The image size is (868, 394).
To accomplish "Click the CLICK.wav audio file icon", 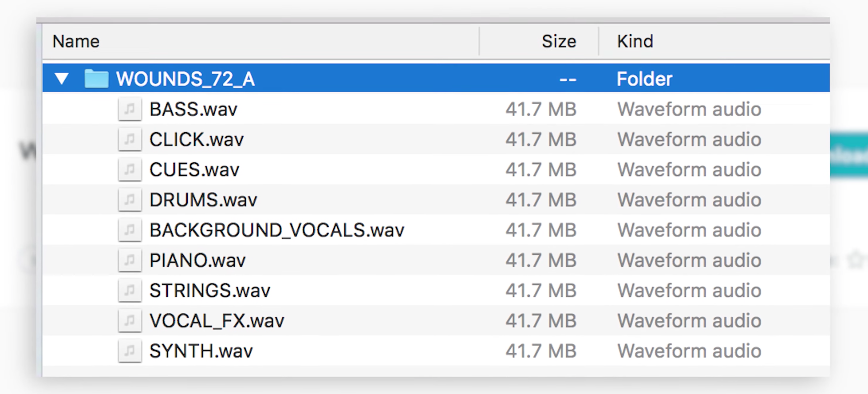I will [130, 139].
